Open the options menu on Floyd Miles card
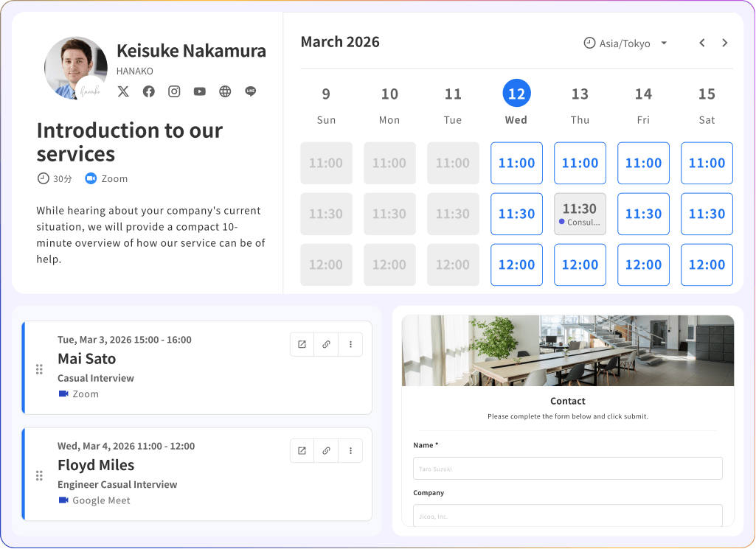 [x=350, y=450]
